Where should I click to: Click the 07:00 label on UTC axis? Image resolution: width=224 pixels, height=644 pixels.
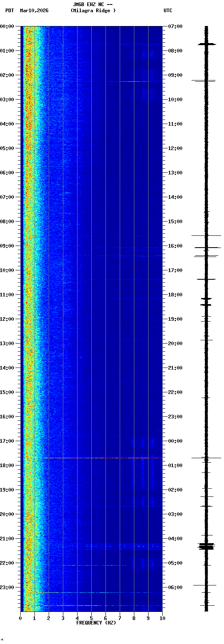pos(175,26)
